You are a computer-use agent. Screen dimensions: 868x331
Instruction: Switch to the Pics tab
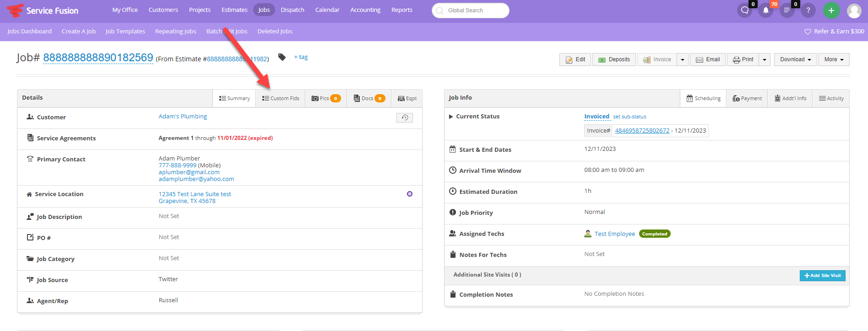pos(326,98)
